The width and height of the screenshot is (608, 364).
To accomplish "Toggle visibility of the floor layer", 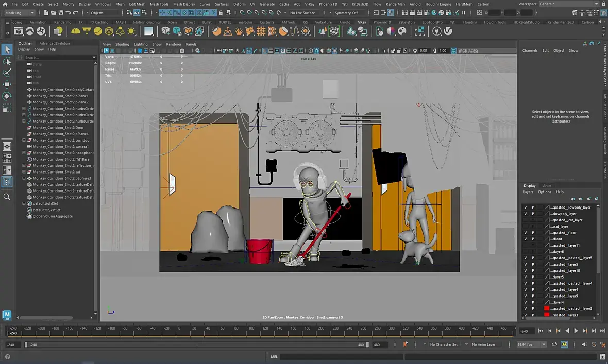I will click(x=525, y=239).
